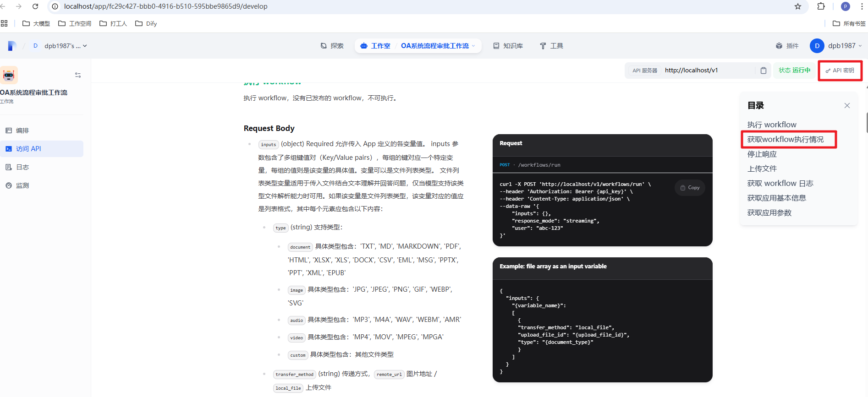This screenshot has width=868, height=397.
Task: Jump to 上传文件 section in 目录
Action: point(762,169)
